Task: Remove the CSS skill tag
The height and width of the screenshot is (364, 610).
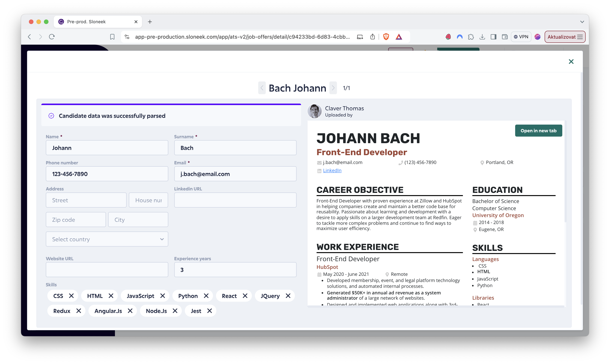Action: pyautogui.click(x=71, y=296)
